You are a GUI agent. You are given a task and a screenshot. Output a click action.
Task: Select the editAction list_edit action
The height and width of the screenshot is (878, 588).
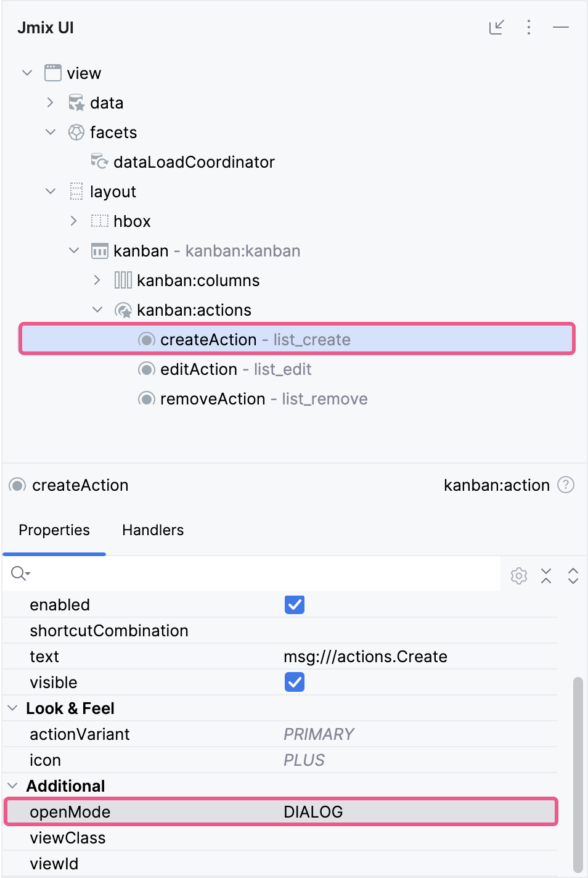pos(235,369)
